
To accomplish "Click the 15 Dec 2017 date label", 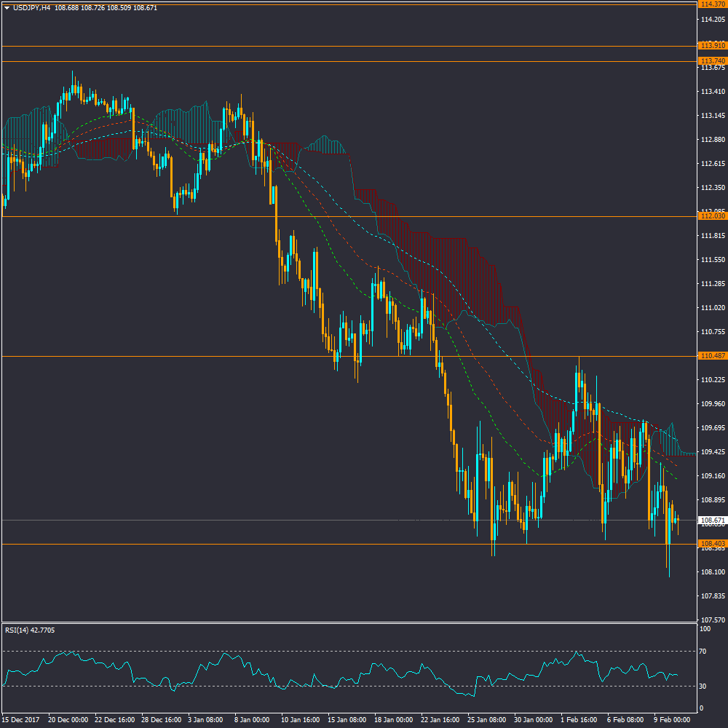I will [21, 719].
